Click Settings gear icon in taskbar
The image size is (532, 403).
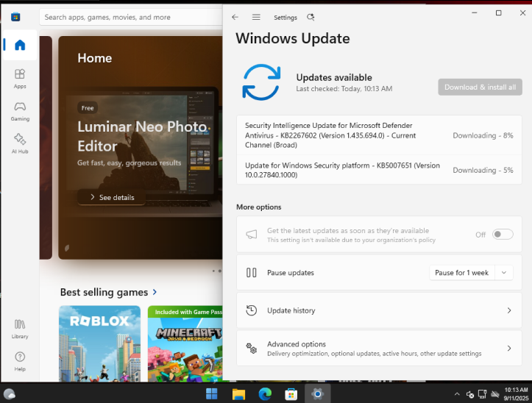click(x=318, y=394)
